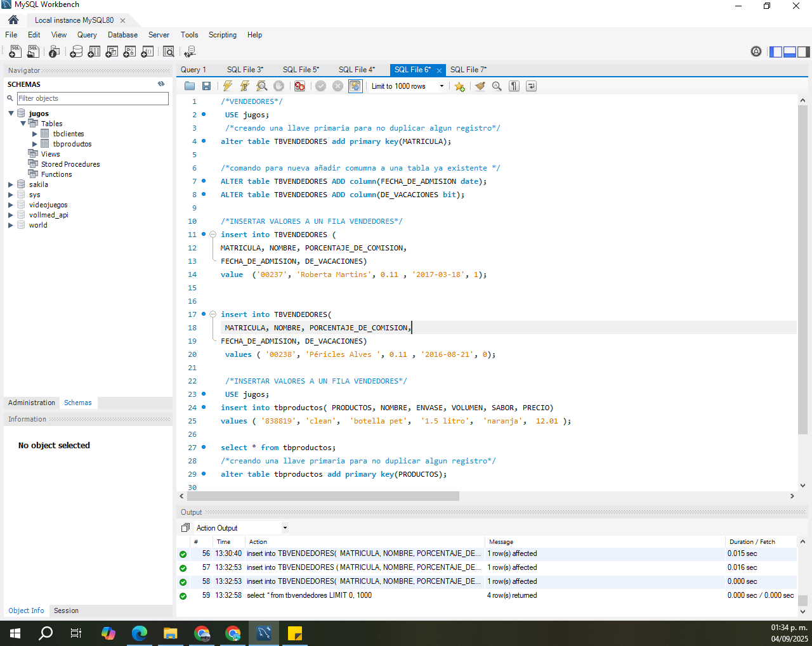
Task: Open the Scripting menu
Action: point(223,35)
